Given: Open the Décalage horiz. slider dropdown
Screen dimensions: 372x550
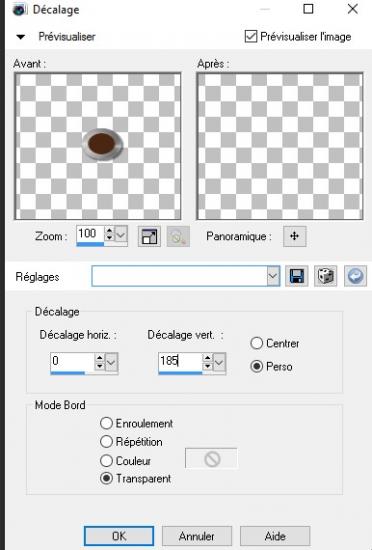Looking at the screenshot, I should tap(111, 362).
